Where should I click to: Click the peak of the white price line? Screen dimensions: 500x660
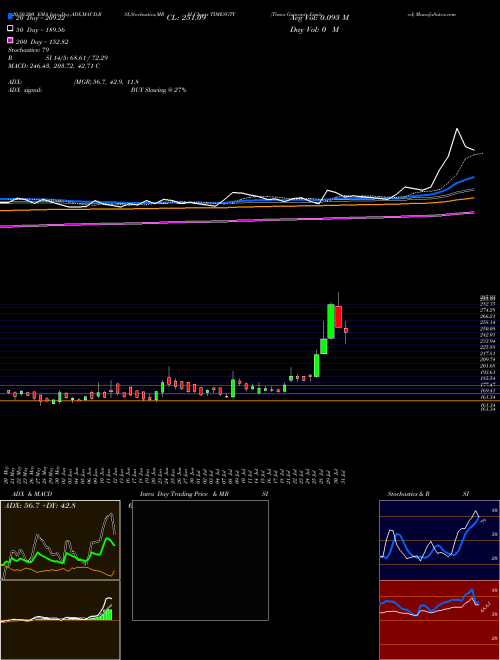[x=457, y=129]
